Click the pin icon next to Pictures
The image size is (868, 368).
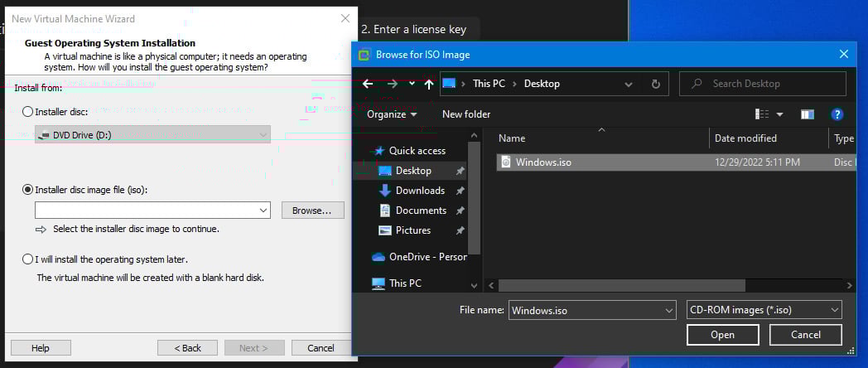[460, 231]
